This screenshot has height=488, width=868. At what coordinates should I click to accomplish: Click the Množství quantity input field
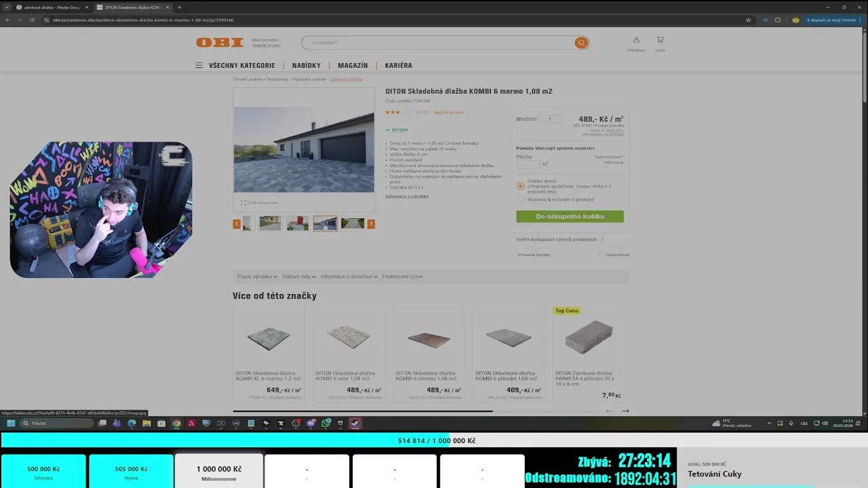(x=550, y=119)
